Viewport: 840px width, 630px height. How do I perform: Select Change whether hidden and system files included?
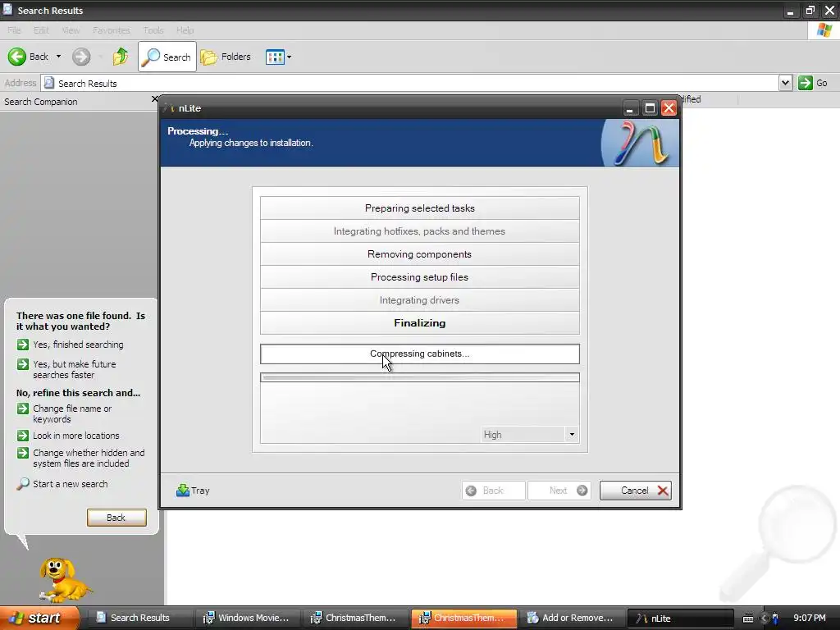coord(81,458)
